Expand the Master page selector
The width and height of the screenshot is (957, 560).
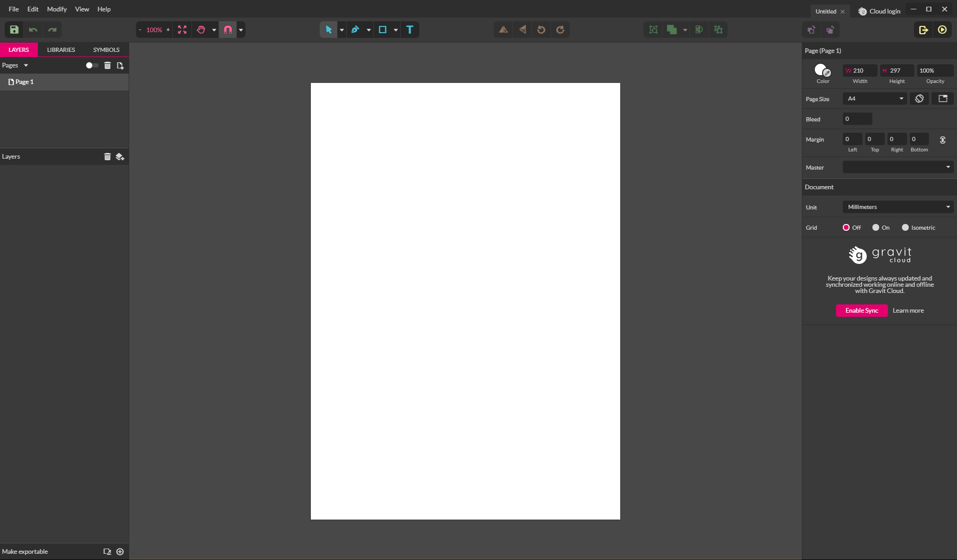point(897,167)
